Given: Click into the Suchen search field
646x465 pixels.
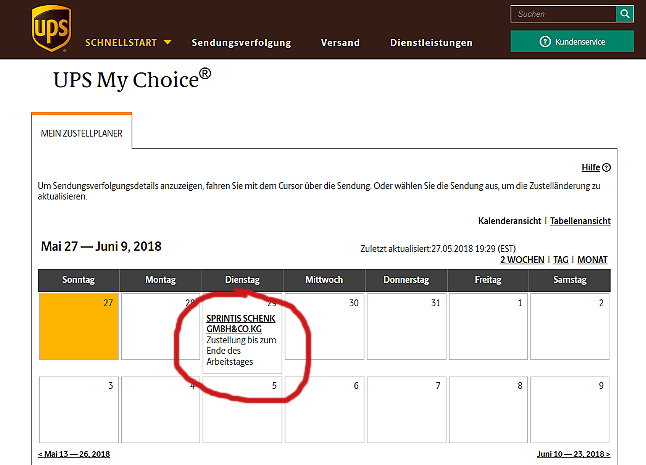Looking at the screenshot, I should pyautogui.click(x=563, y=14).
